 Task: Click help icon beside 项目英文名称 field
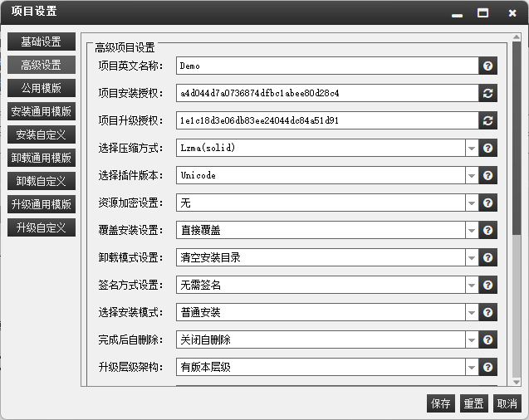[x=488, y=66]
